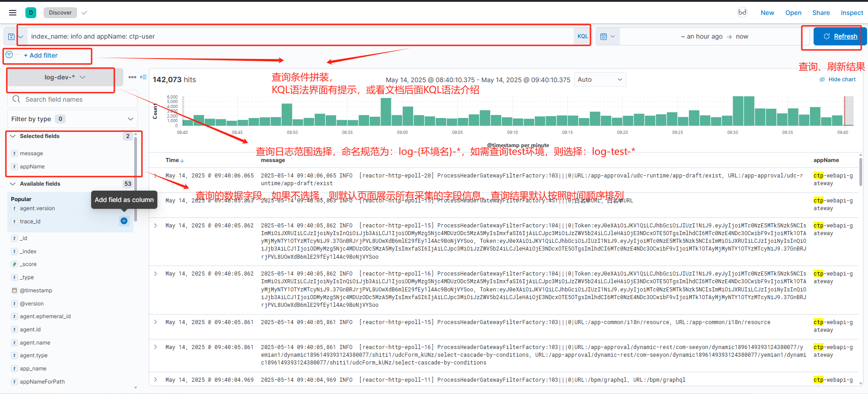Viewport: 868px width, 394px height.
Task: Click the tallest histogram bar near 09:30
Action: point(738,111)
